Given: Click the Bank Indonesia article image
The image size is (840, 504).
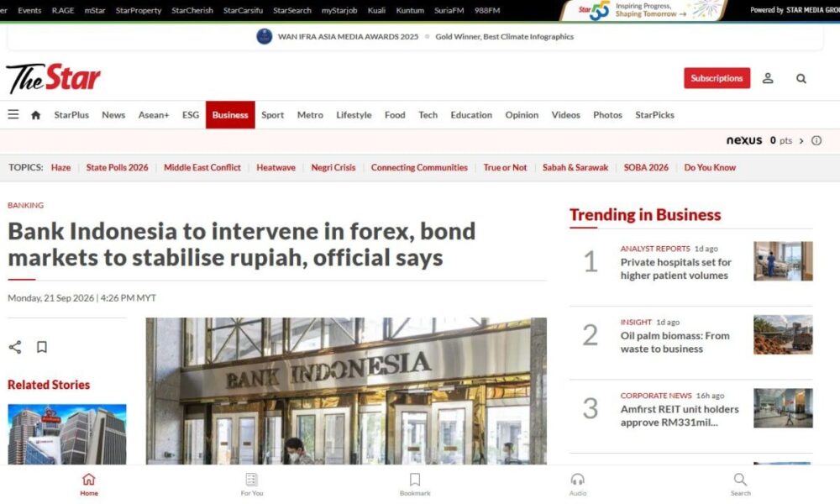Looking at the screenshot, I should 346,391.
